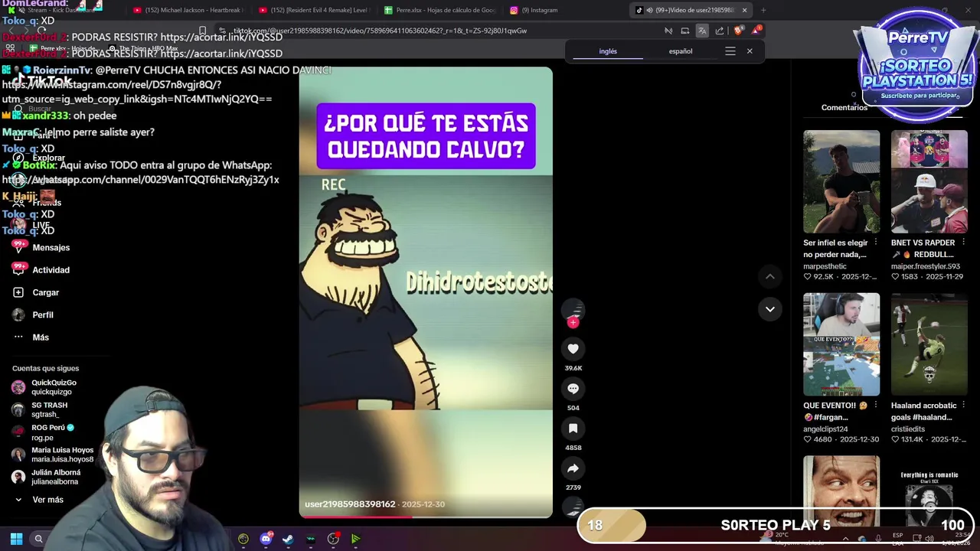Open Actividad notifications in the sidebar
Screen dimensions: 980x551
pyautogui.click(x=41, y=269)
